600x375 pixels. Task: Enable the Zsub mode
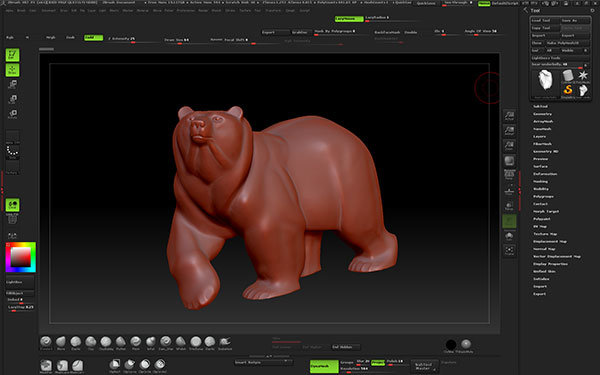(70, 38)
